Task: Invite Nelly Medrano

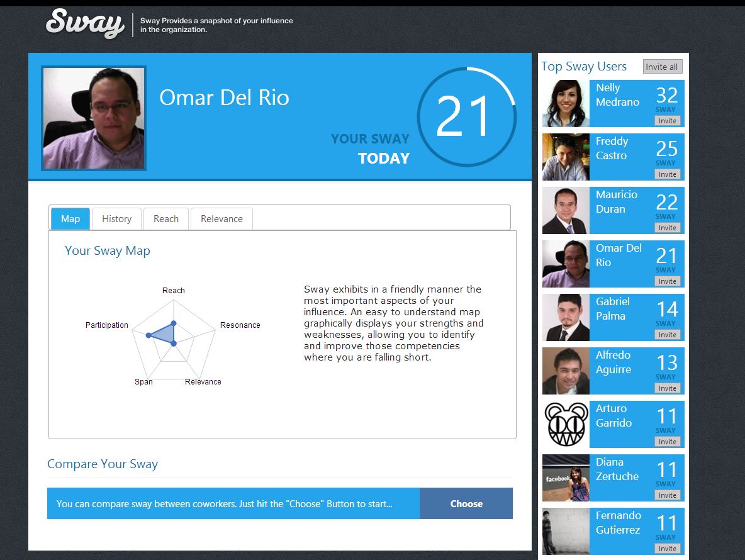Action: point(667,121)
